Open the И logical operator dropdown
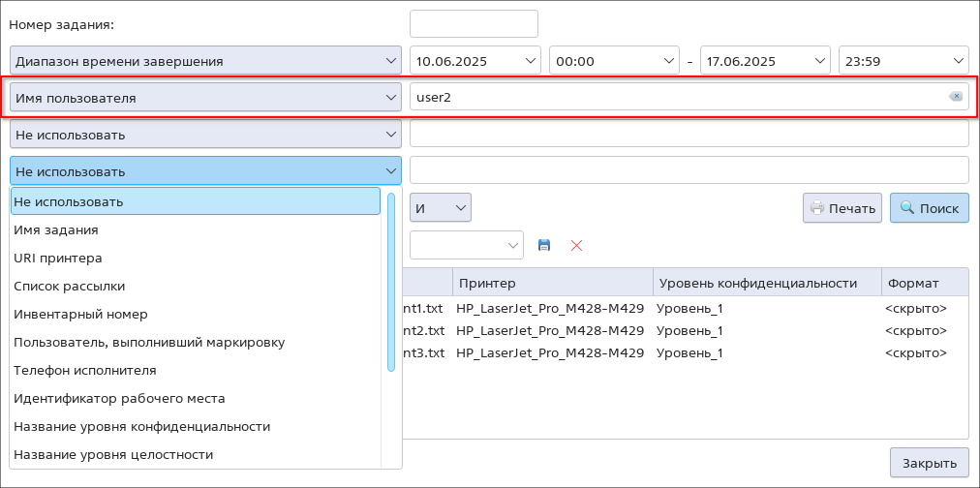This screenshot has width=980, height=488. (x=441, y=207)
